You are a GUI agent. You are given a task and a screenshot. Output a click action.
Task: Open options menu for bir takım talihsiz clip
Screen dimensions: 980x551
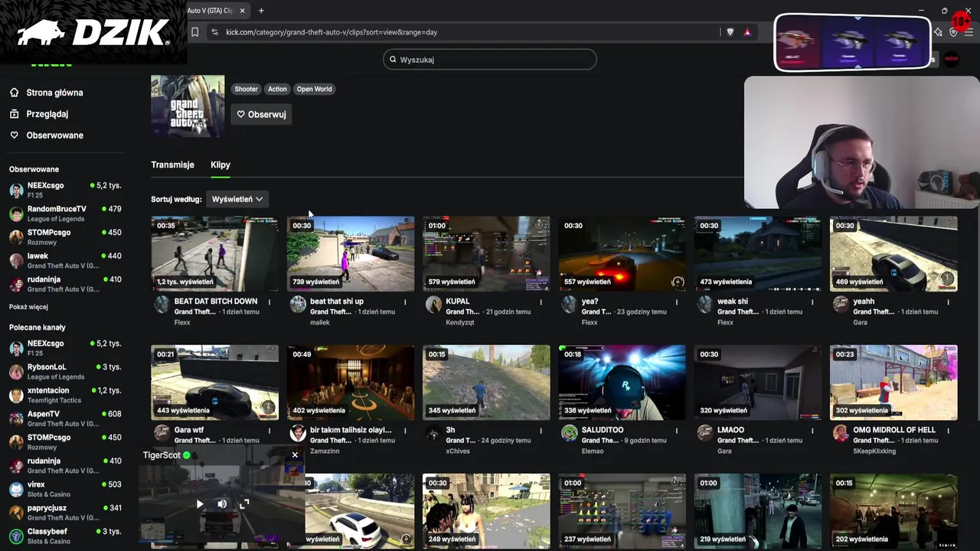tap(405, 431)
